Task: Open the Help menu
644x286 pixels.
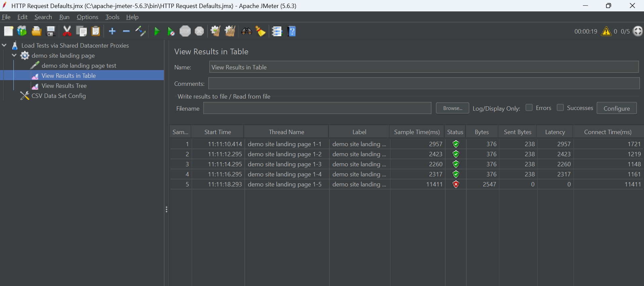Action: coord(132,17)
